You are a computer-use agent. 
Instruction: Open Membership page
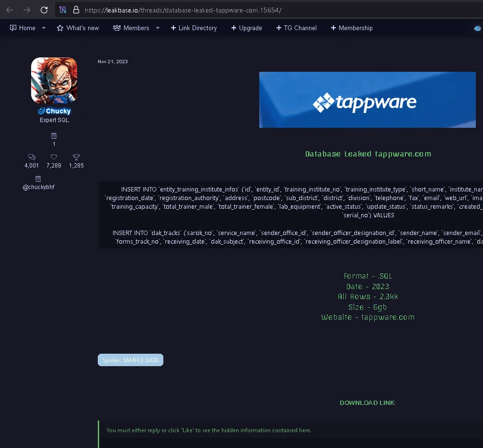click(352, 28)
